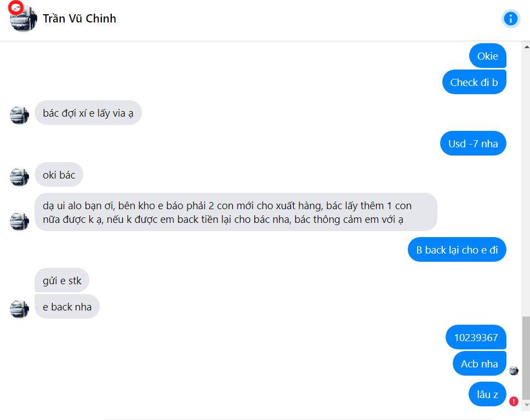The height and width of the screenshot is (420, 530).
Task: Select the gửi e stk message
Action: [61, 280]
